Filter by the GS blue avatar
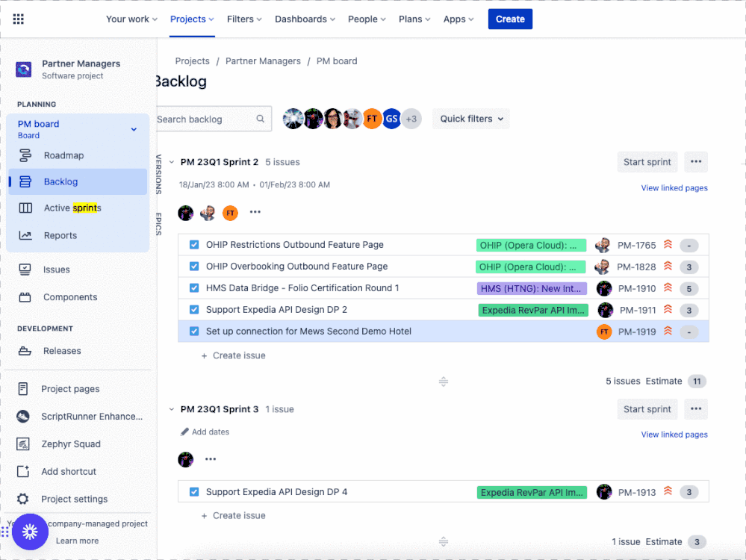The width and height of the screenshot is (746, 560). (x=391, y=119)
